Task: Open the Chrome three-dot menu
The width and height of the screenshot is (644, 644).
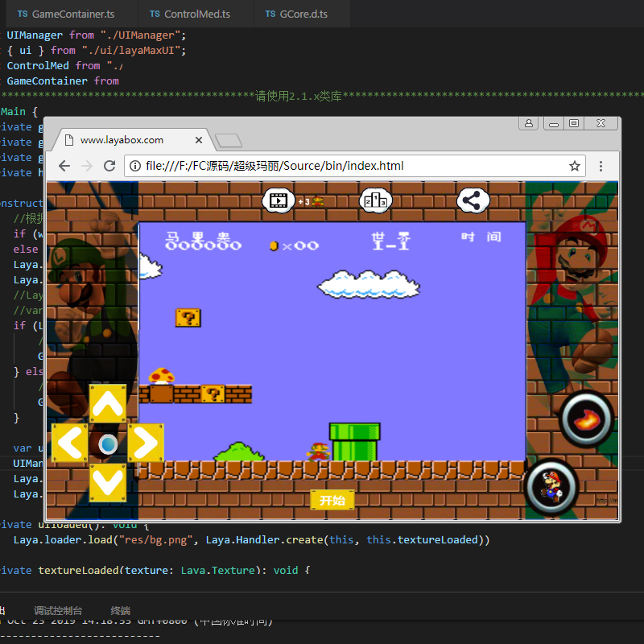Action: (601, 166)
